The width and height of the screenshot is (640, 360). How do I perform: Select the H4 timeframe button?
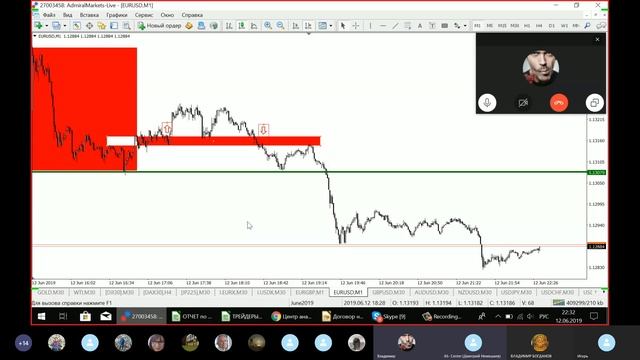coord(539,26)
